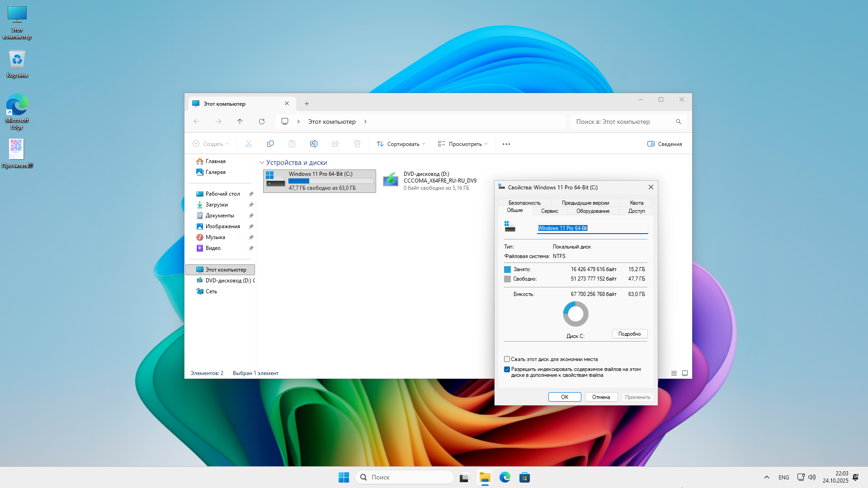Click the Up directory arrow icon

point(240,122)
